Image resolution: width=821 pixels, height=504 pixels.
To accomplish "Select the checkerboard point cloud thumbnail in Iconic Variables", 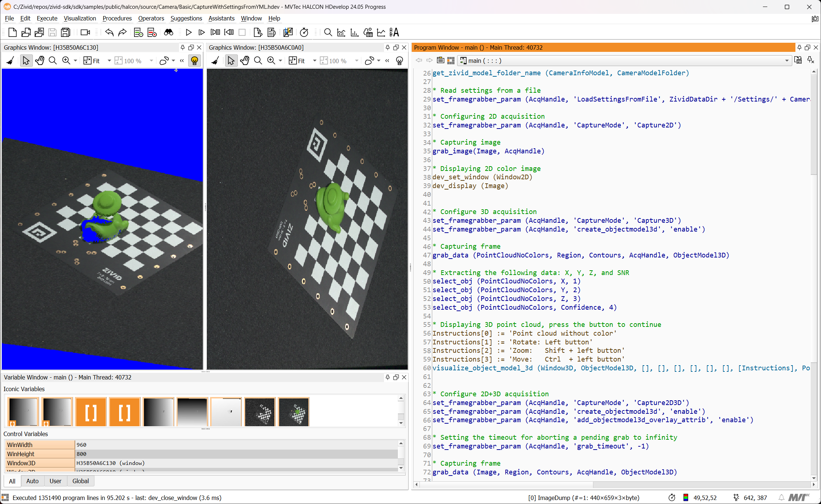I will point(260,412).
